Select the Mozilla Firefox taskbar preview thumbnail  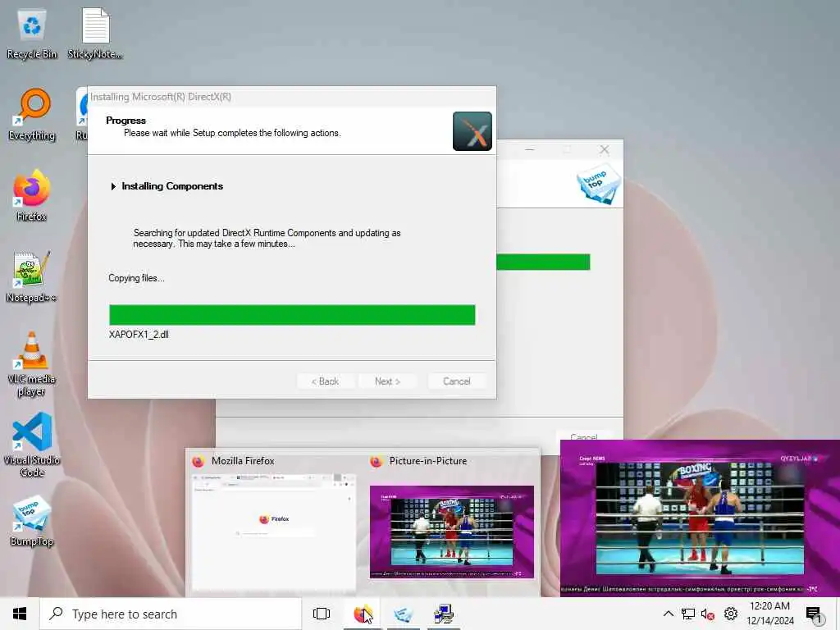coord(274,532)
